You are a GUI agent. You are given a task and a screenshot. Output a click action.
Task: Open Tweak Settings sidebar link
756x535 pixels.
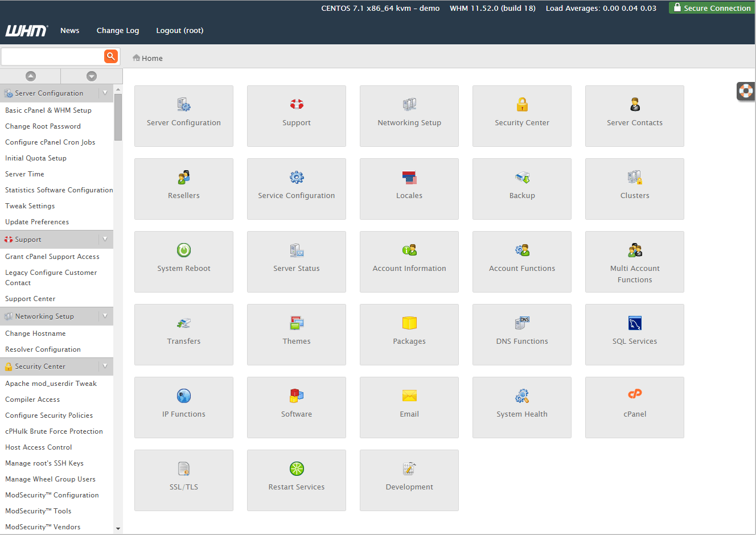tap(30, 206)
